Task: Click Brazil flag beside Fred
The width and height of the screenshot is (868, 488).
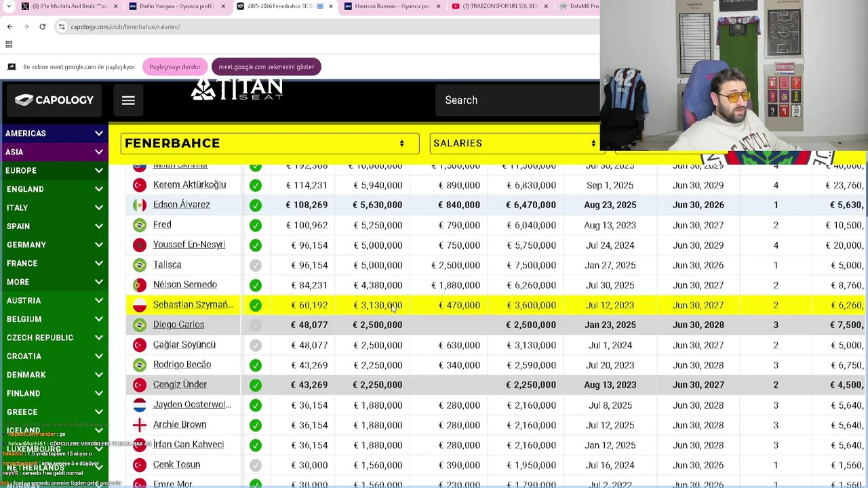Action: (x=140, y=225)
